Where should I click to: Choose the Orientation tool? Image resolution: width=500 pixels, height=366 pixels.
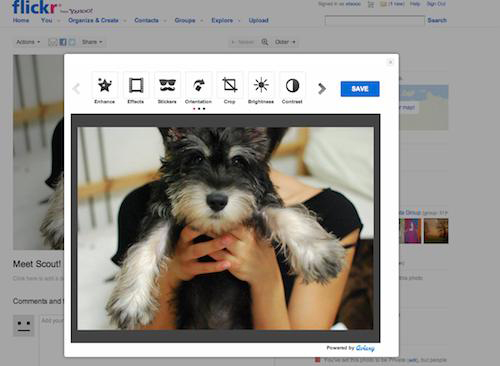(198, 88)
